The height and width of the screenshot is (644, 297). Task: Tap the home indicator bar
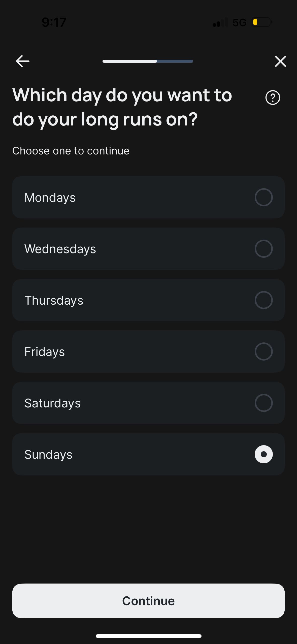(x=148, y=636)
